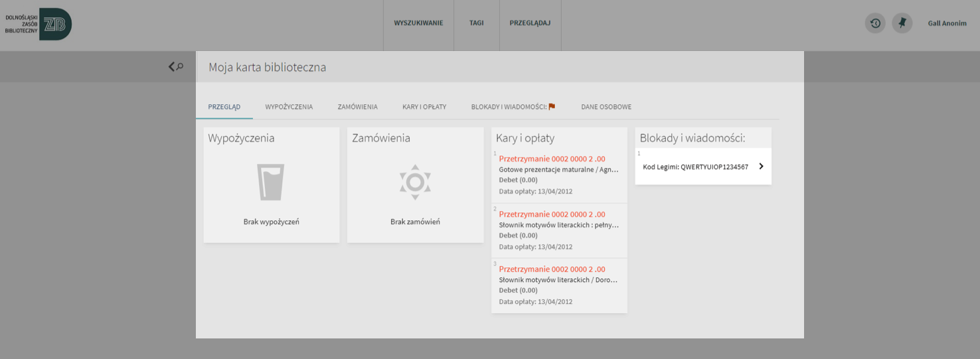Screen dimensions: 980x359
Task: Click the red flag alert icon
Action: point(552,106)
